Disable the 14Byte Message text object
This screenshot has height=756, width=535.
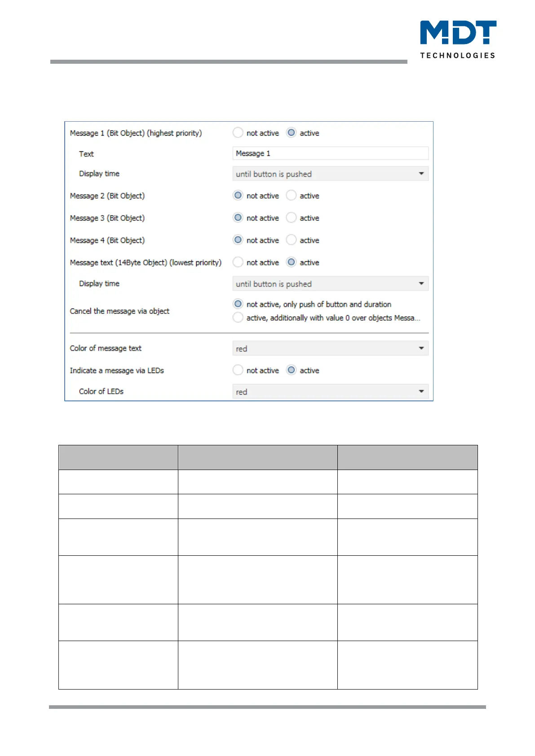coord(238,262)
